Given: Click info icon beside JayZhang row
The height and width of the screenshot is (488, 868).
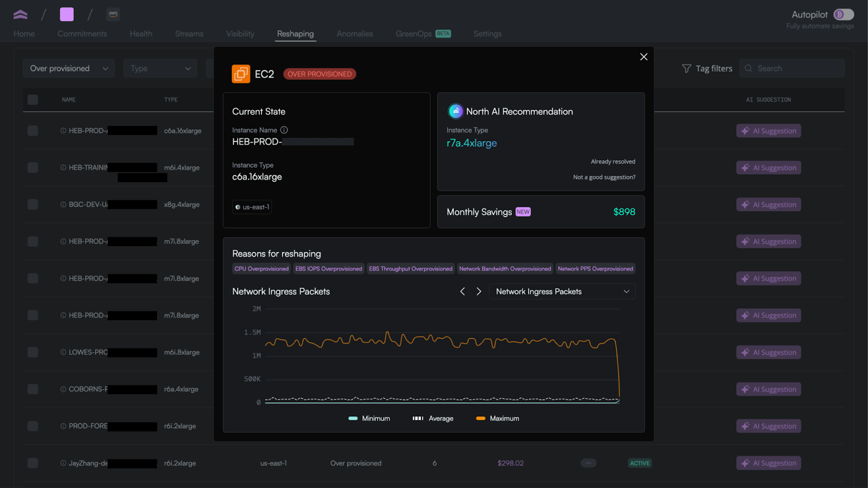Looking at the screenshot, I should pyautogui.click(x=63, y=463).
